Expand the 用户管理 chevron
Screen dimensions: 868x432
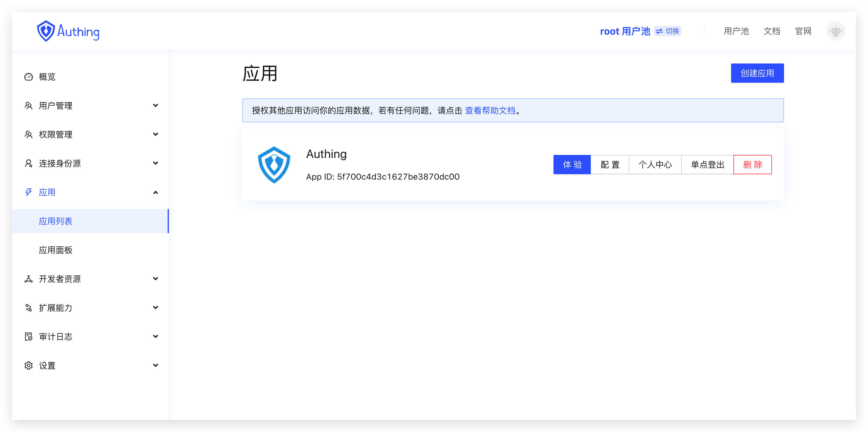pos(155,105)
